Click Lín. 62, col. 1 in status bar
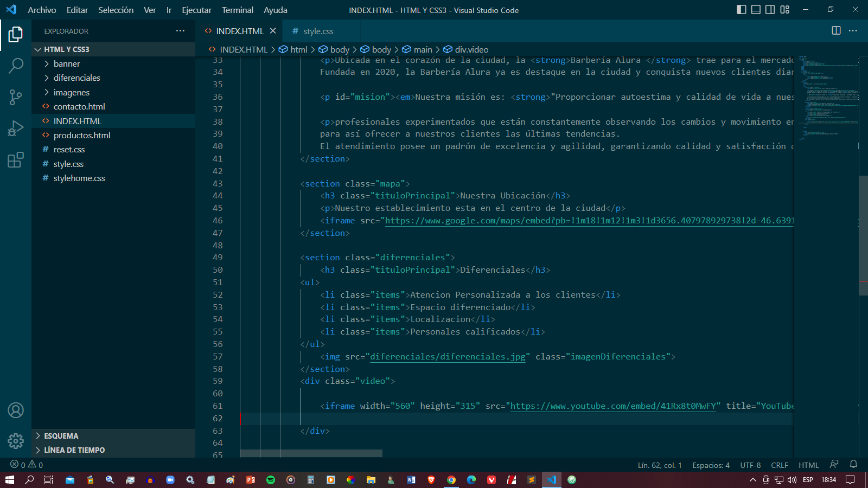868x488 pixels. [660, 465]
